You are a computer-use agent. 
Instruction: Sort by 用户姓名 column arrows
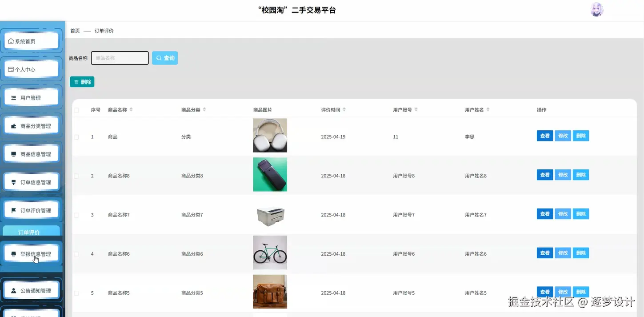coord(488,110)
